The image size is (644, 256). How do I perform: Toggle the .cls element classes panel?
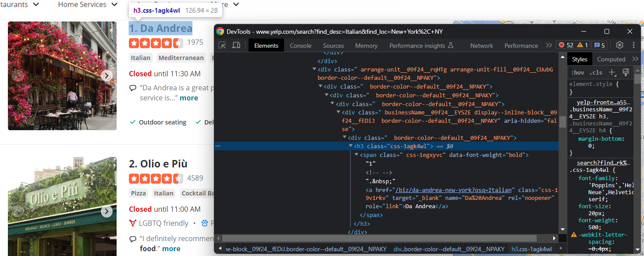(596, 73)
